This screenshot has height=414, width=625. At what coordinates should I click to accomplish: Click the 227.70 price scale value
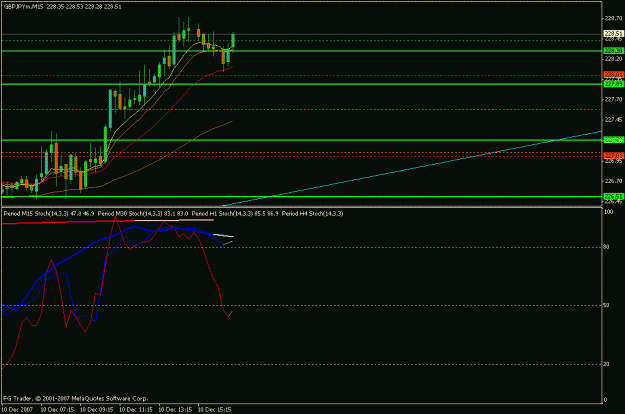[x=613, y=99]
